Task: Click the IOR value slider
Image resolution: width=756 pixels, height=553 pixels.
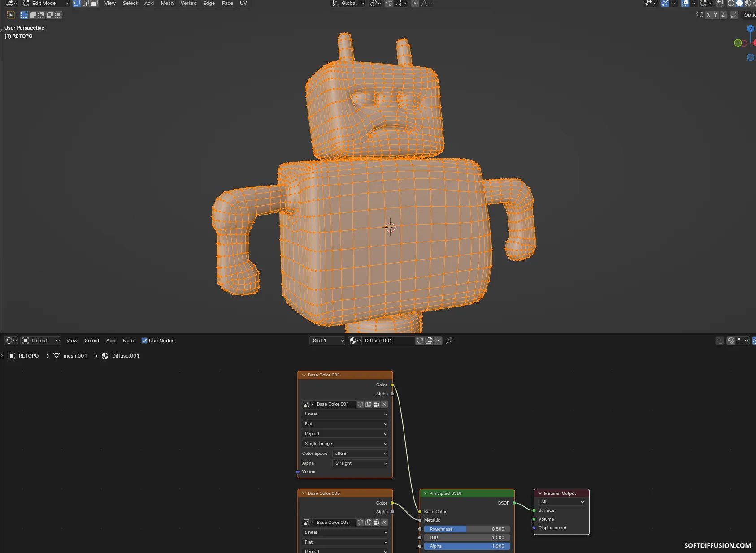Action: point(467,538)
